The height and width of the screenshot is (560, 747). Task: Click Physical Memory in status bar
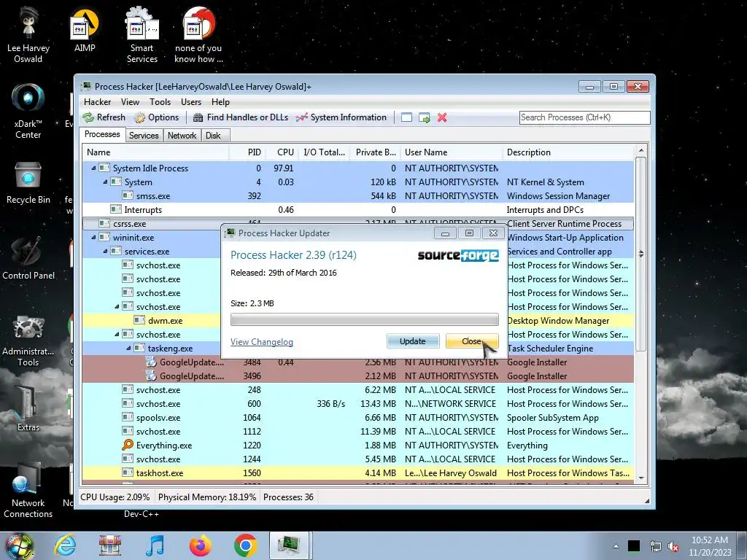207,497
